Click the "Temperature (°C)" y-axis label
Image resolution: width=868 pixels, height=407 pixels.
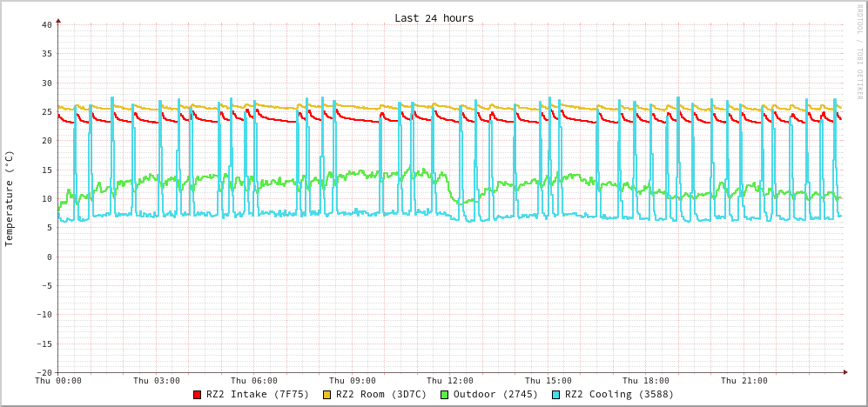point(10,198)
